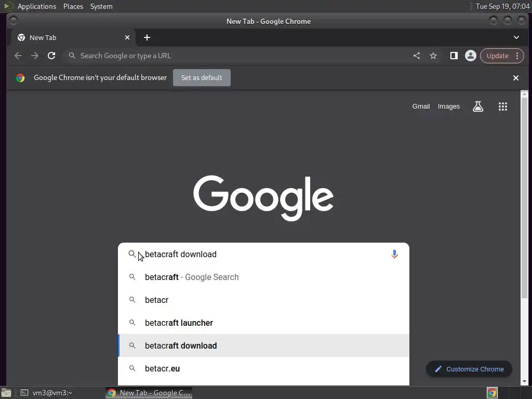Click the Chrome icon in the infobar
Screen dimensions: 532x399
click(20, 78)
